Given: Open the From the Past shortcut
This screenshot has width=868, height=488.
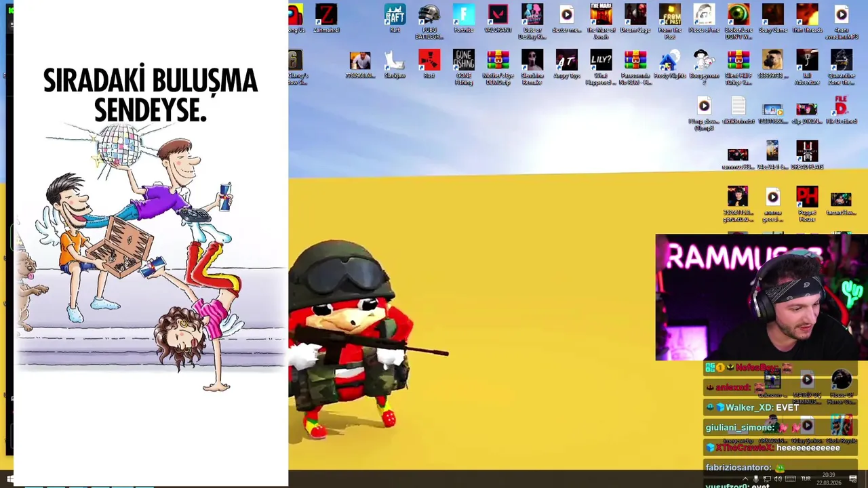Looking at the screenshot, I should click(x=670, y=22).
